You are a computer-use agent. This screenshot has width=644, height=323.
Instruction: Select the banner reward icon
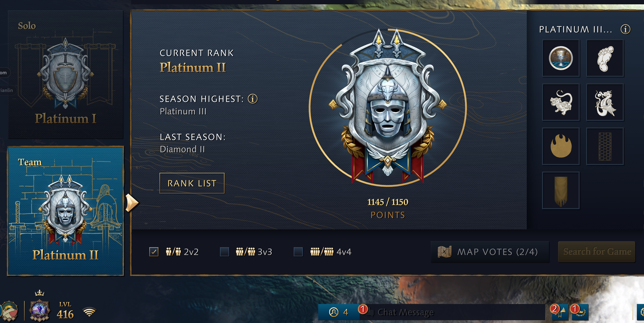coord(561,191)
